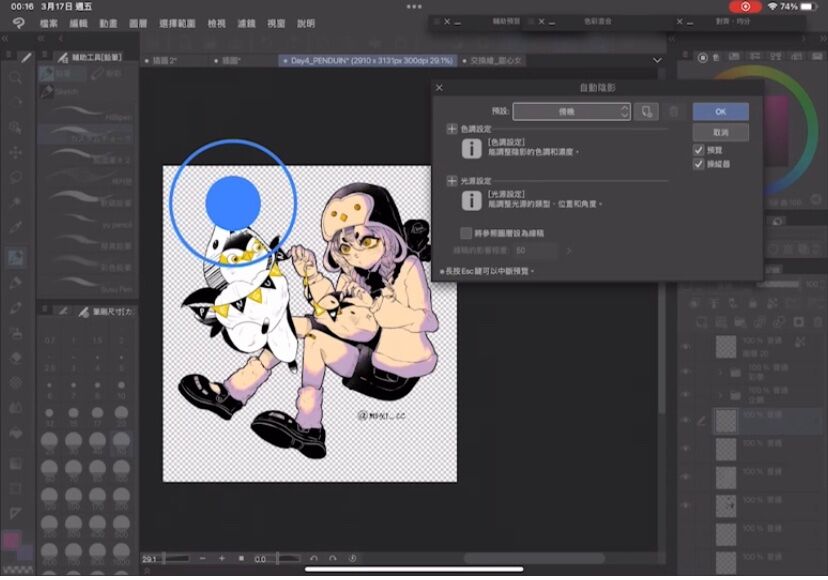Expand the 色調設定 section
Screen dimensions: 828x580
[x=451, y=129]
